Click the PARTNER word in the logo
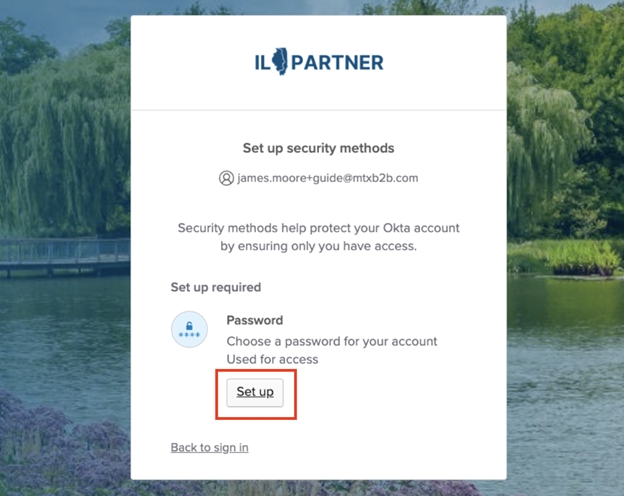 [x=337, y=63]
